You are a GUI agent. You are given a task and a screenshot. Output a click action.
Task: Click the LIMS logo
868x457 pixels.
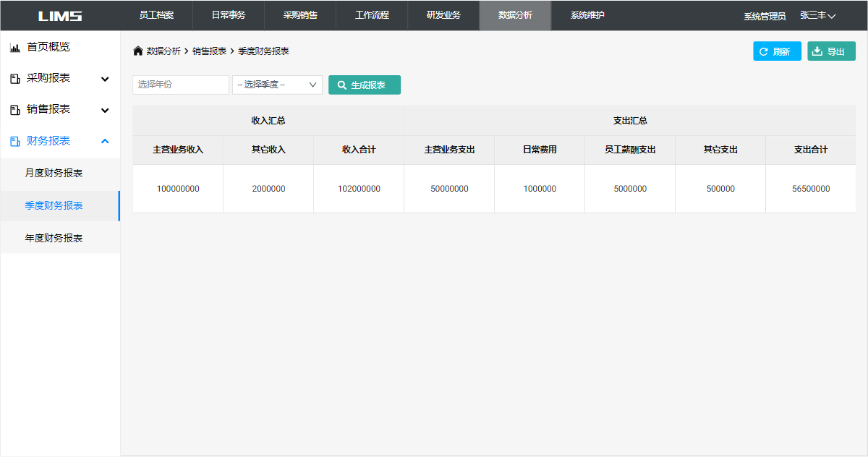[60, 16]
